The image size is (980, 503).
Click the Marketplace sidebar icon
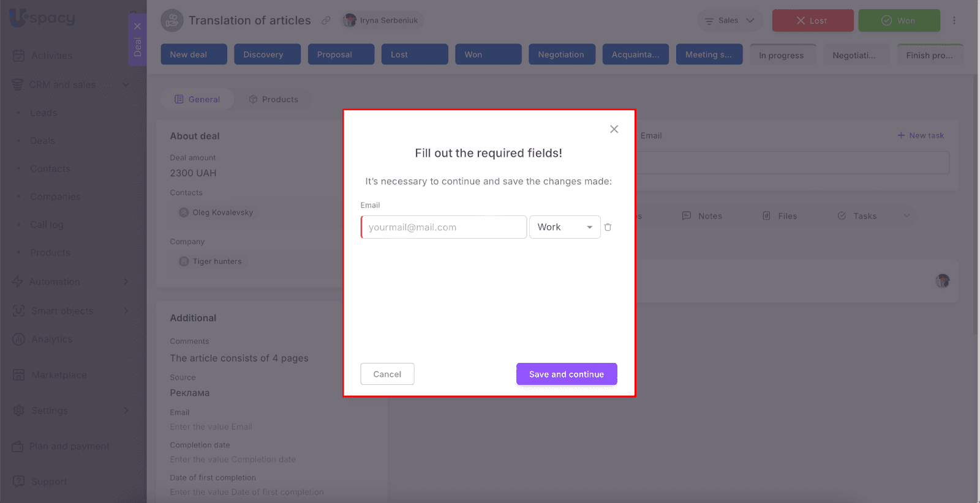point(18,374)
